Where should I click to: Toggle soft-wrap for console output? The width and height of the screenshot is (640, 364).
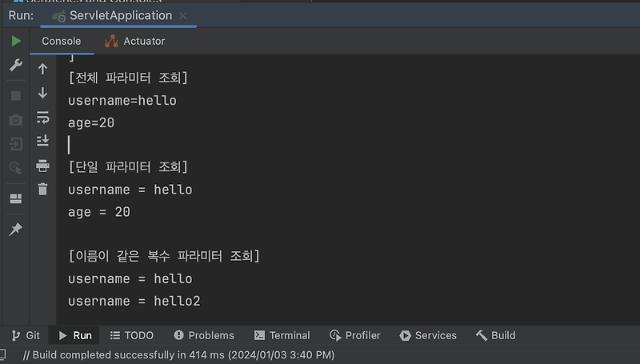coord(43,118)
